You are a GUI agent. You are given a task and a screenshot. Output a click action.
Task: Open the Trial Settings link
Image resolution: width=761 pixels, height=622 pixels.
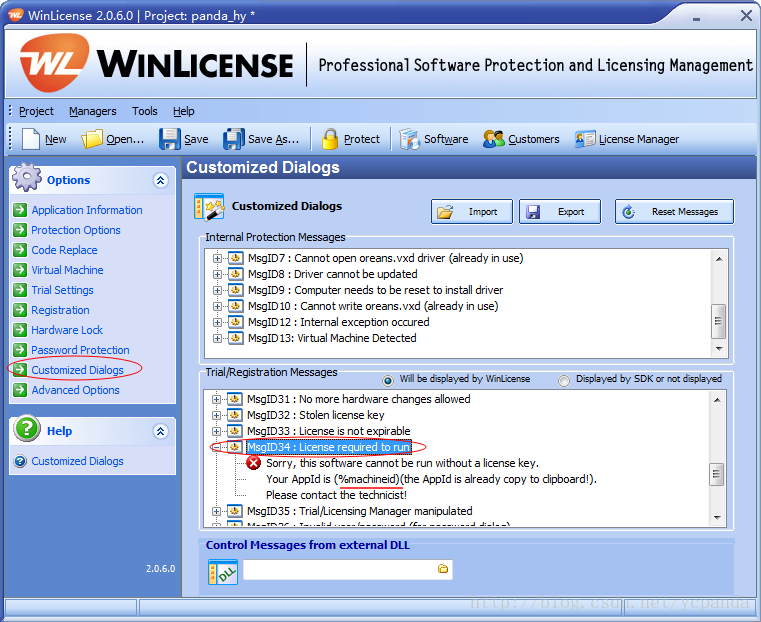coord(63,290)
